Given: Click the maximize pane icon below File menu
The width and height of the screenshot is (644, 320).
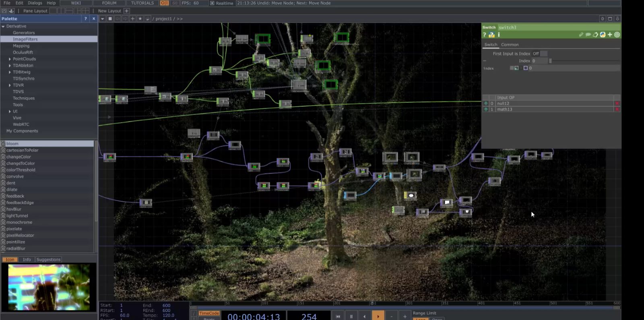Looking at the screenshot, I should [4, 11].
